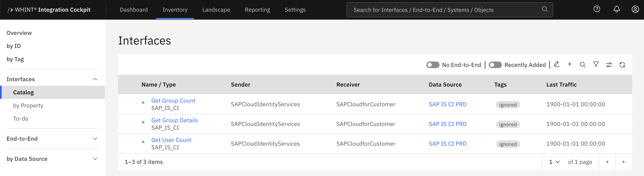Click the global search input field
Screen dimensions: 644x176
(x=445, y=10)
